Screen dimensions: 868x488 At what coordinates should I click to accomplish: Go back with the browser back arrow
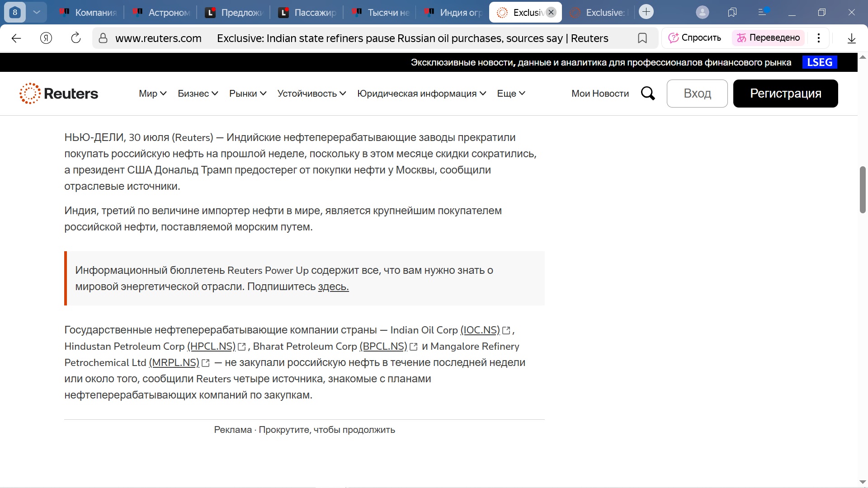click(x=16, y=38)
